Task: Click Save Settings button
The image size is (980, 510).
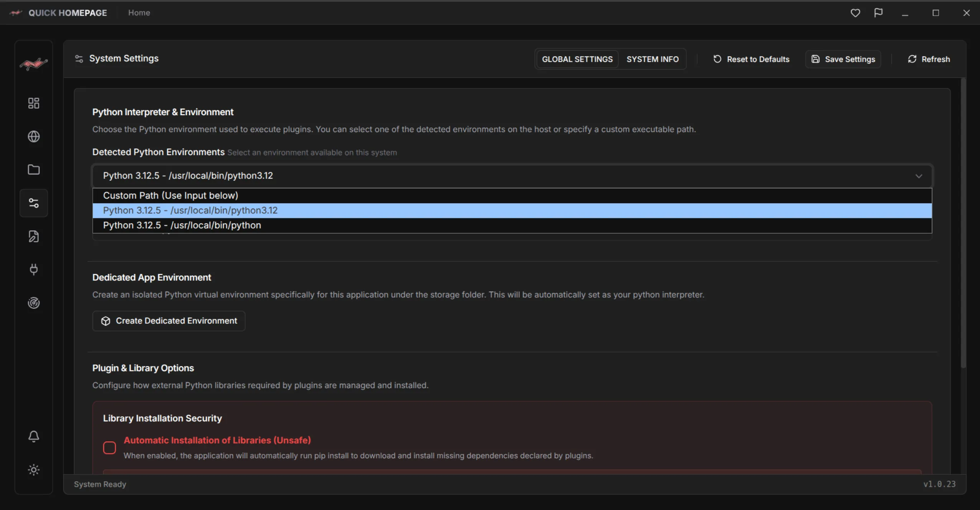Action: point(843,59)
